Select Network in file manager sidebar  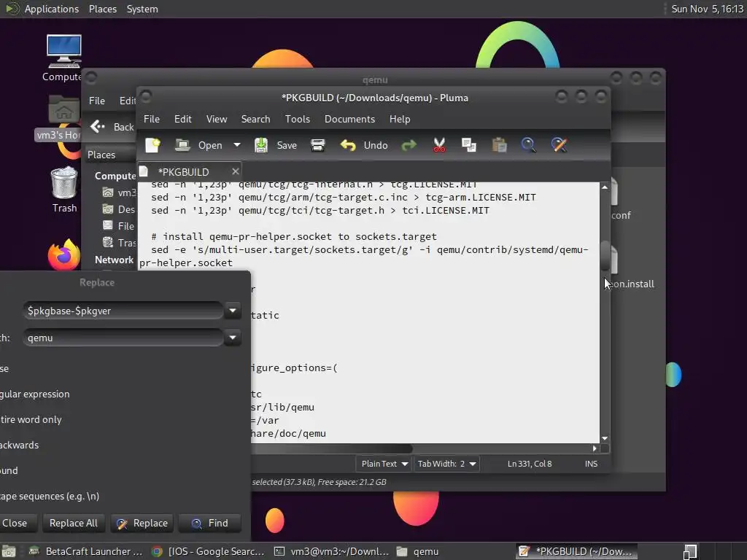pyautogui.click(x=114, y=260)
